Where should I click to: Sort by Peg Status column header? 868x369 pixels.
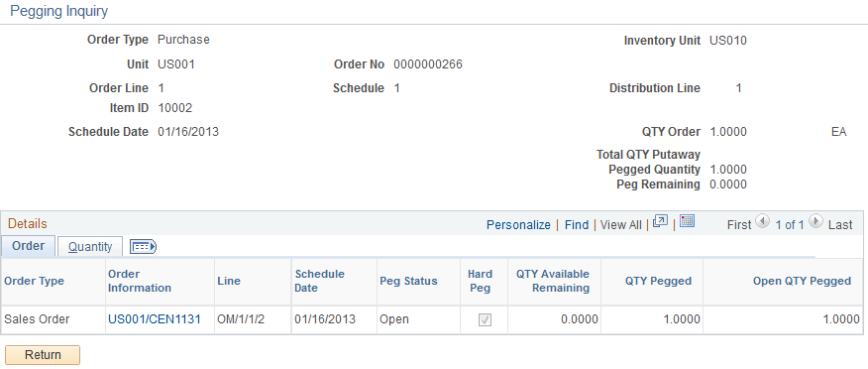408,281
